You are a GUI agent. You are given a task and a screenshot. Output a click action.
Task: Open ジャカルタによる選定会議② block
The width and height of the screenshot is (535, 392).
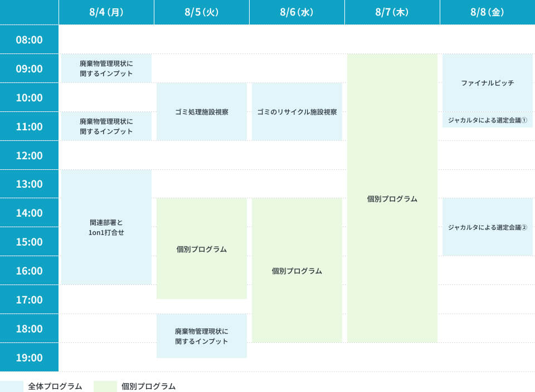click(487, 227)
